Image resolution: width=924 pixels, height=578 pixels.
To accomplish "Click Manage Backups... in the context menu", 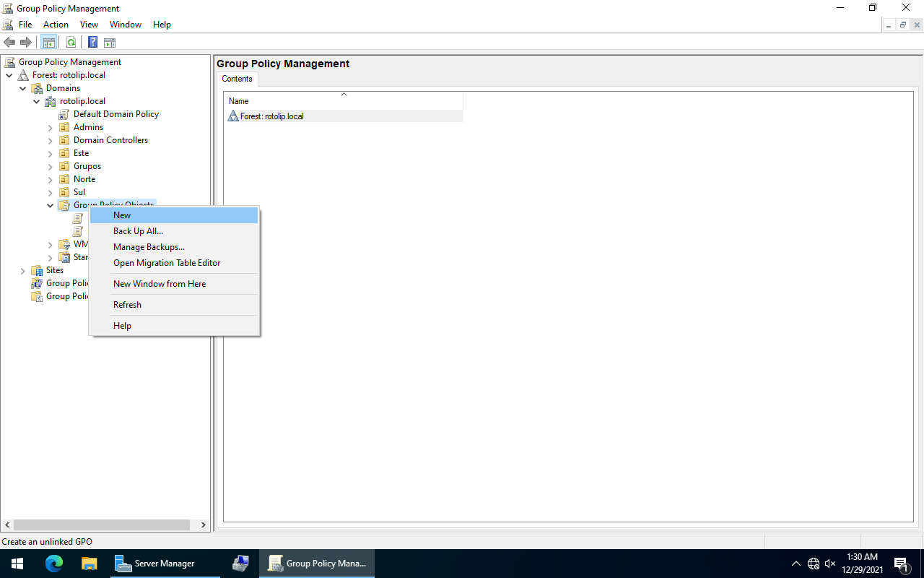I will pyautogui.click(x=149, y=247).
